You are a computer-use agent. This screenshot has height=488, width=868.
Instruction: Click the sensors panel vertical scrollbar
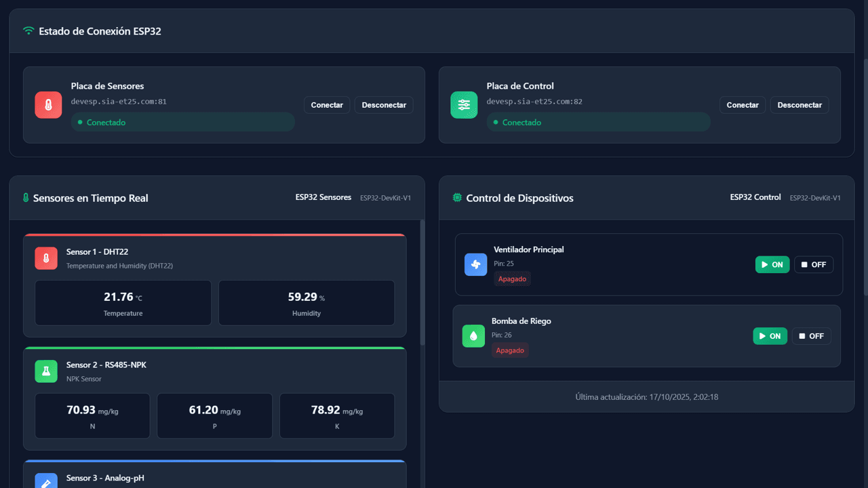tap(422, 285)
